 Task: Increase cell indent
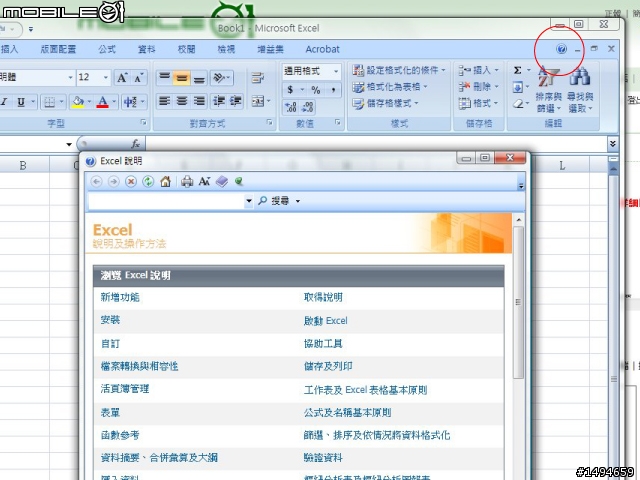(236, 101)
